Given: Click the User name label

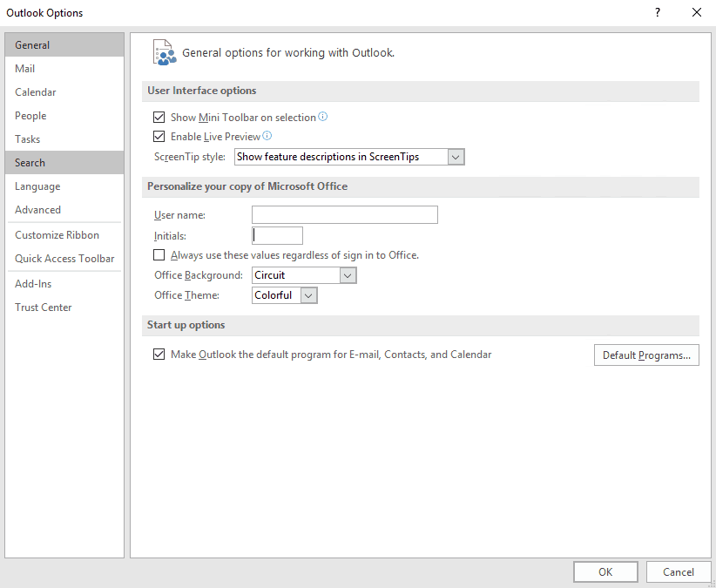Looking at the screenshot, I should tap(179, 215).
